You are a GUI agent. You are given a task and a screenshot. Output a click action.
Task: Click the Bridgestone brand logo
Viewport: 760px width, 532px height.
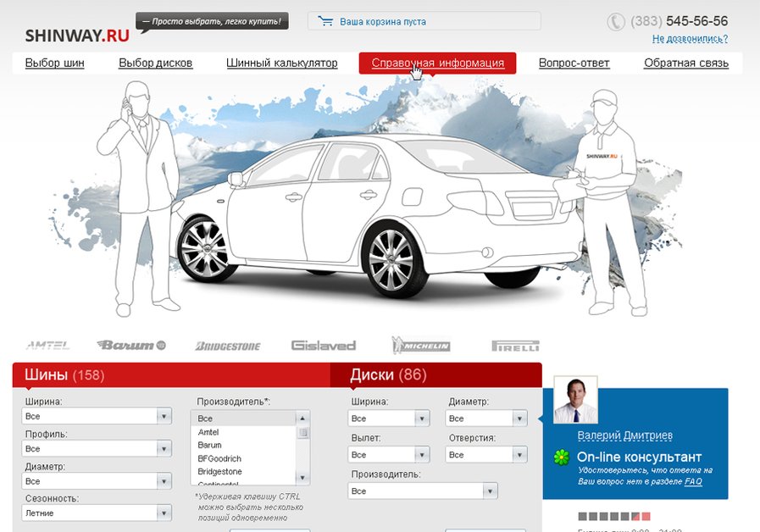(x=226, y=345)
